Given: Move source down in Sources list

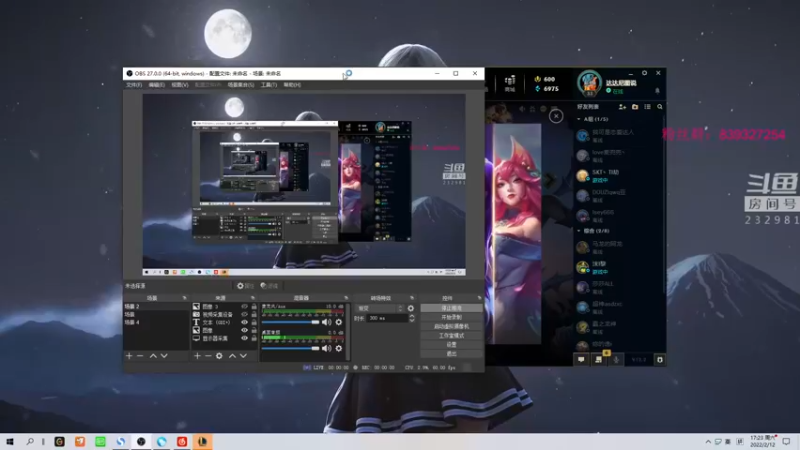Looking at the screenshot, I should point(243,356).
